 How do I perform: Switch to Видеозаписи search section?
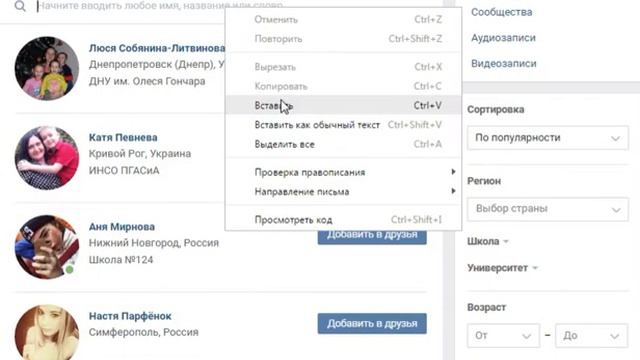(504, 64)
